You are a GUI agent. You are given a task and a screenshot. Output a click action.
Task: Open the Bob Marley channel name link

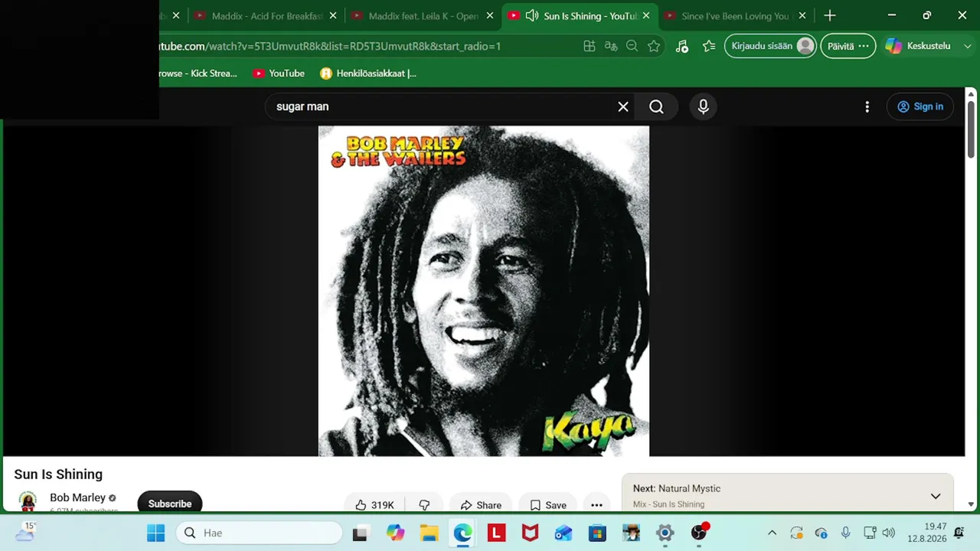(77, 497)
